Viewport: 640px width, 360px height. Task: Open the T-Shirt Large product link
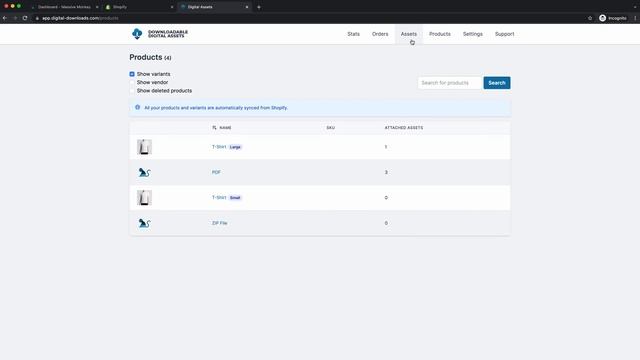(x=219, y=147)
